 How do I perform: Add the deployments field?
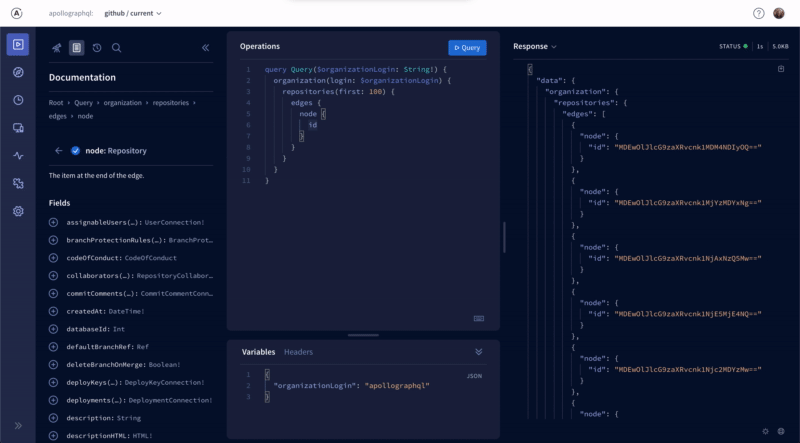tap(53, 400)
